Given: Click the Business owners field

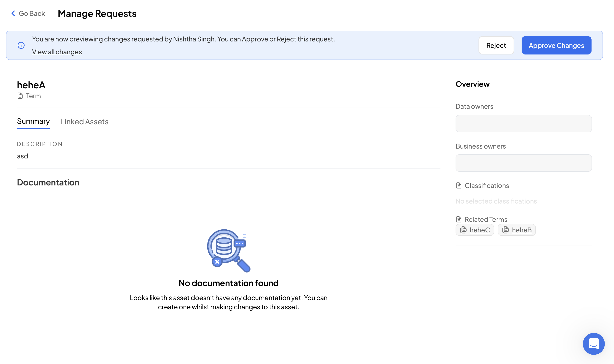Looking at the screenshot, I should coord(523,163).
